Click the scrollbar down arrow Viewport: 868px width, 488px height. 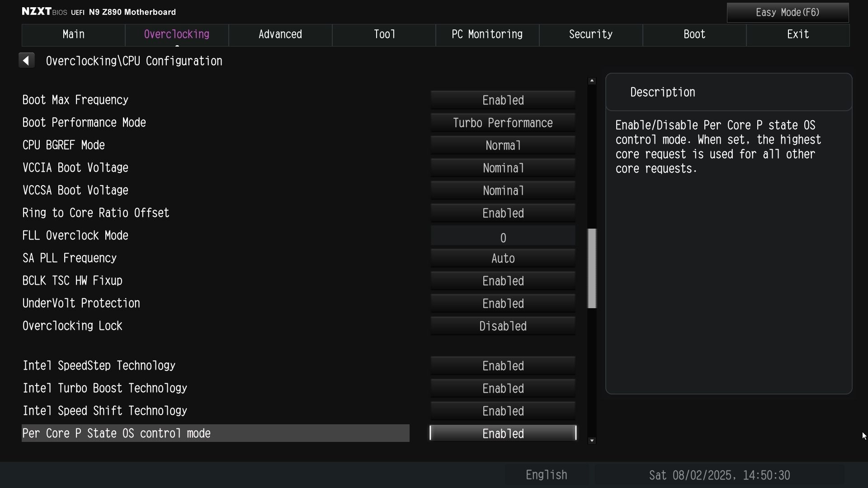pyautogui.click(x=592, y=441)
